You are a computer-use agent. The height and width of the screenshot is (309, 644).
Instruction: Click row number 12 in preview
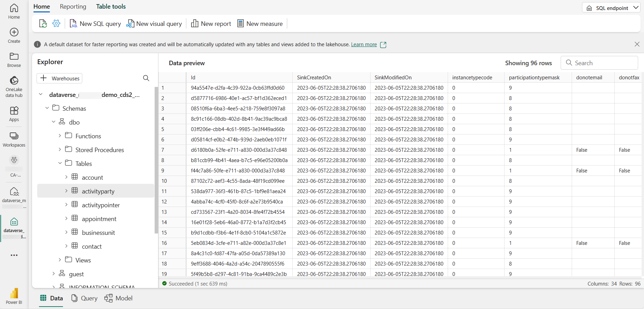pyautogui.click(x=164, y=201)
